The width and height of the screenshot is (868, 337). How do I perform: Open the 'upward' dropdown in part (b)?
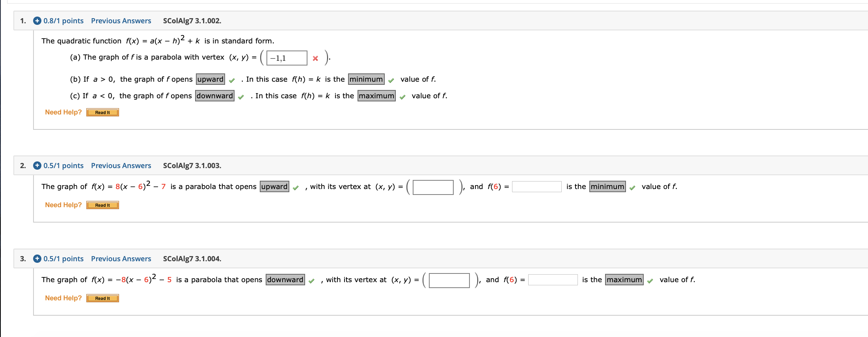click(210, 79)
